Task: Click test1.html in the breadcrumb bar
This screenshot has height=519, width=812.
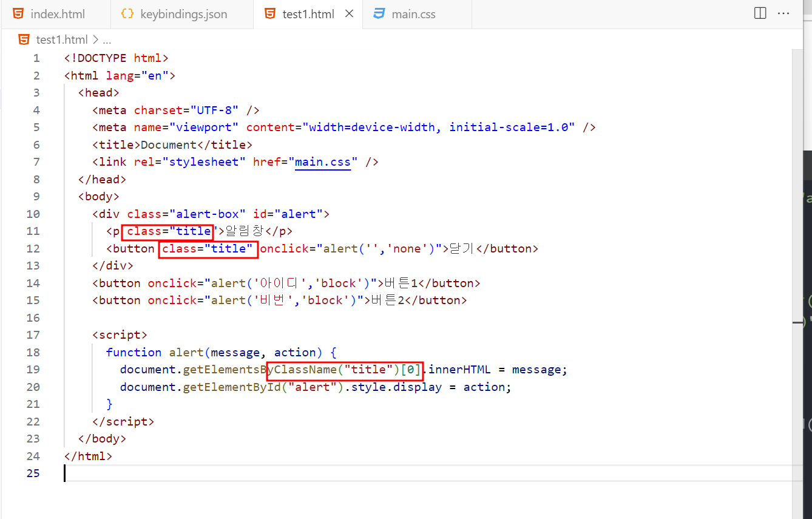Action: (62, 40)
